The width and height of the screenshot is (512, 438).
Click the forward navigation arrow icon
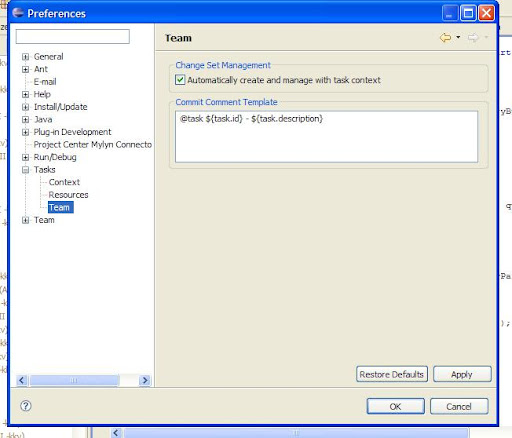473,38
